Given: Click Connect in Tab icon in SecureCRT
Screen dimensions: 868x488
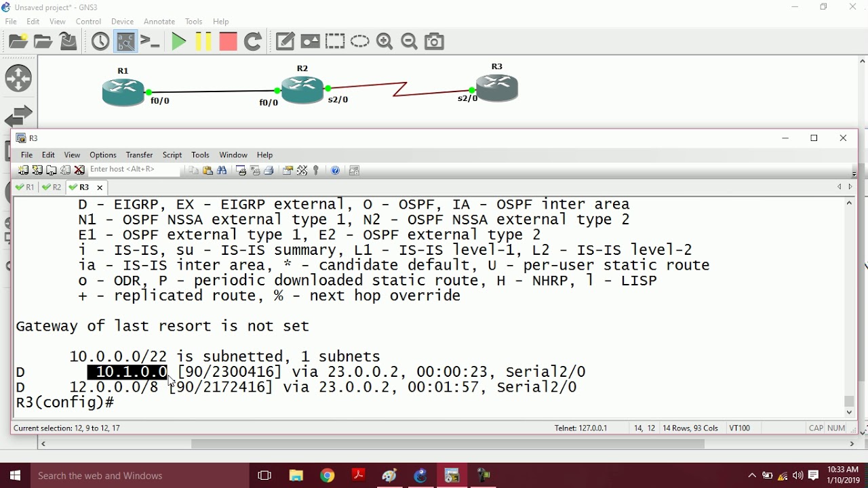Looking at the screenshot, I should (52, 170).
